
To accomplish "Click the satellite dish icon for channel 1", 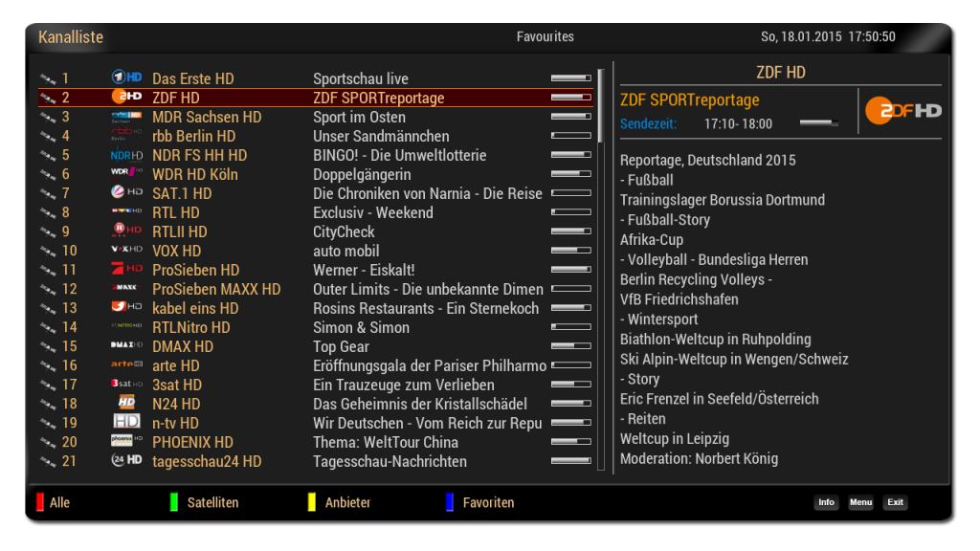I will click(x=48, y=78).
